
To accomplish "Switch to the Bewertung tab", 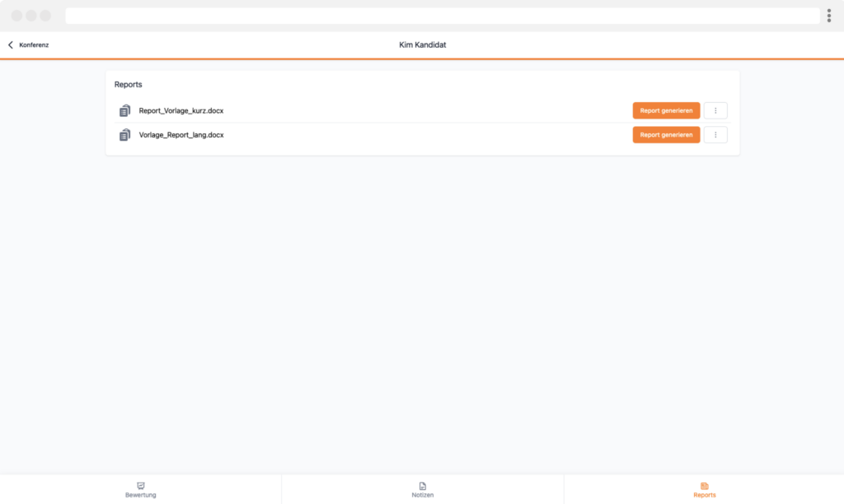I will (x=140, y=490).
